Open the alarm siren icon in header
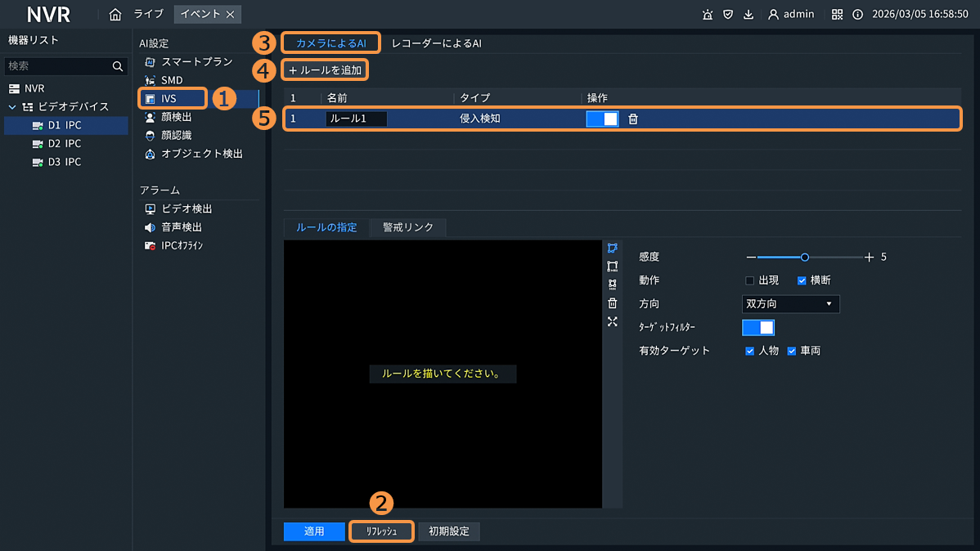The width and height of the screenshot is (980, 551). pos(708,14)
